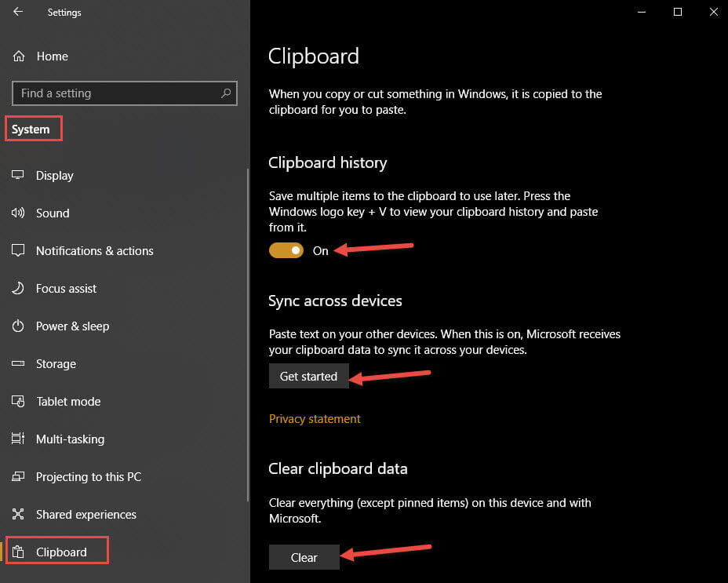Click the sidebar vertical scrollbar

[x=249, y=334]
